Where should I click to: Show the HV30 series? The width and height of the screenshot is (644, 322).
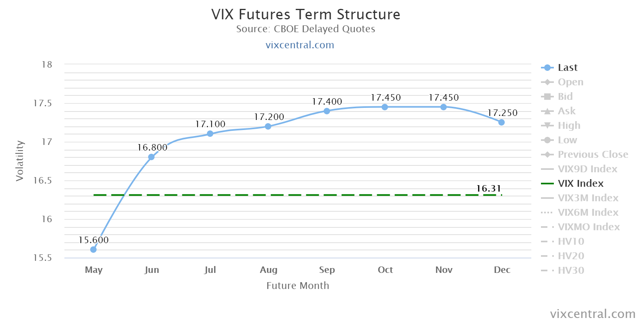click(x=571, y=270)
